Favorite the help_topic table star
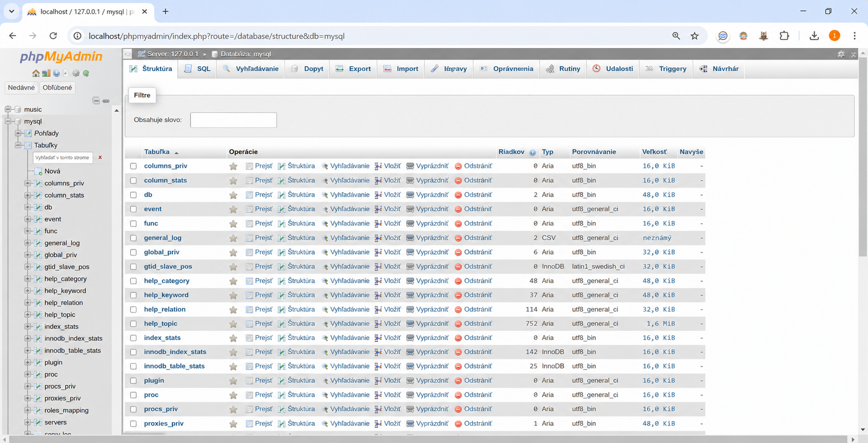868x443 pixels. (233, 324)
